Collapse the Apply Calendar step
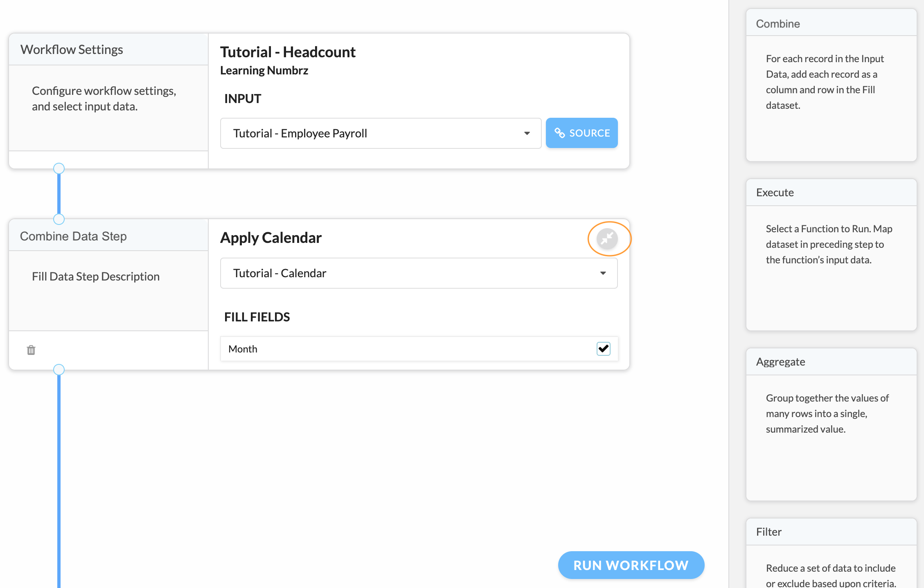Screen dimensions: 924x588 607,238
